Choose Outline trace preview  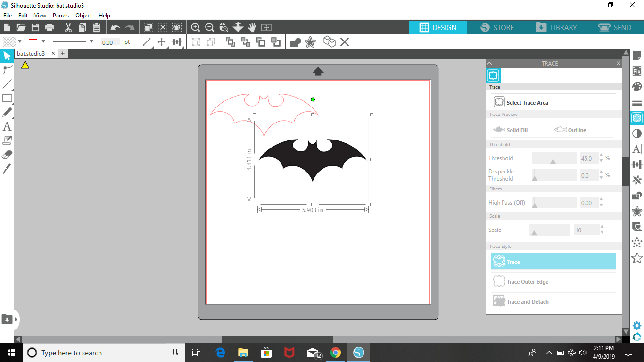pos(570,130)
